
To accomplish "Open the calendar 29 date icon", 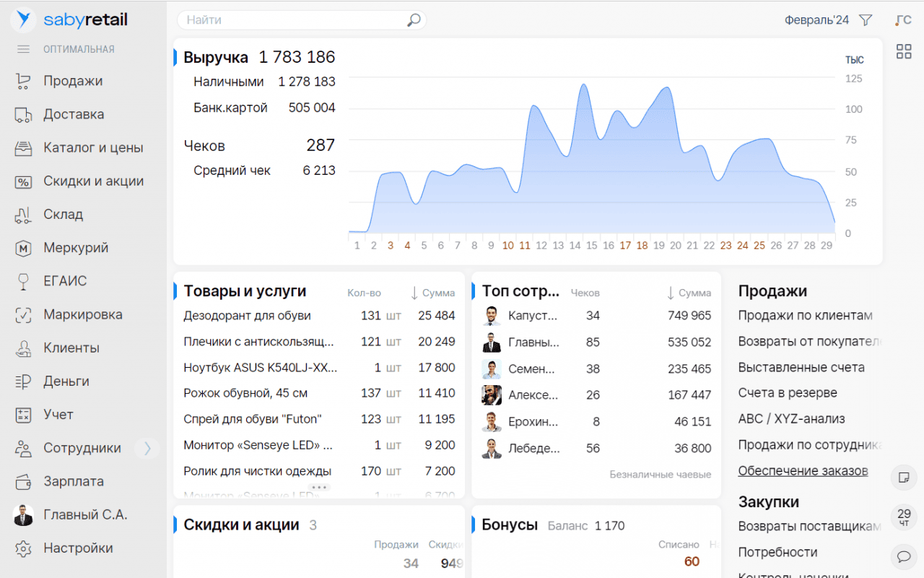I will point(903,517).
